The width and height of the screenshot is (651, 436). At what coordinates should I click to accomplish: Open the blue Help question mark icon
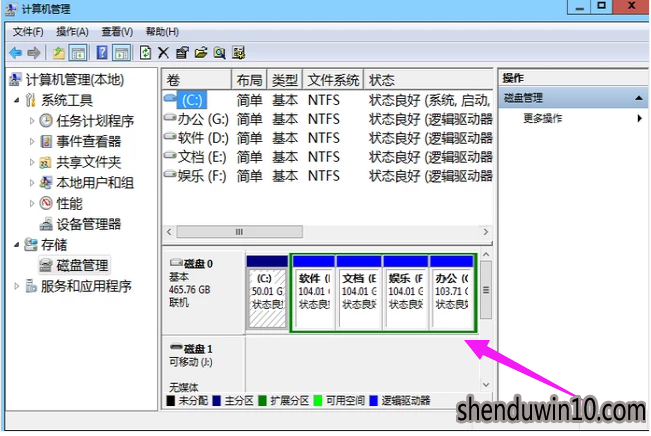(x=102, y=53)
